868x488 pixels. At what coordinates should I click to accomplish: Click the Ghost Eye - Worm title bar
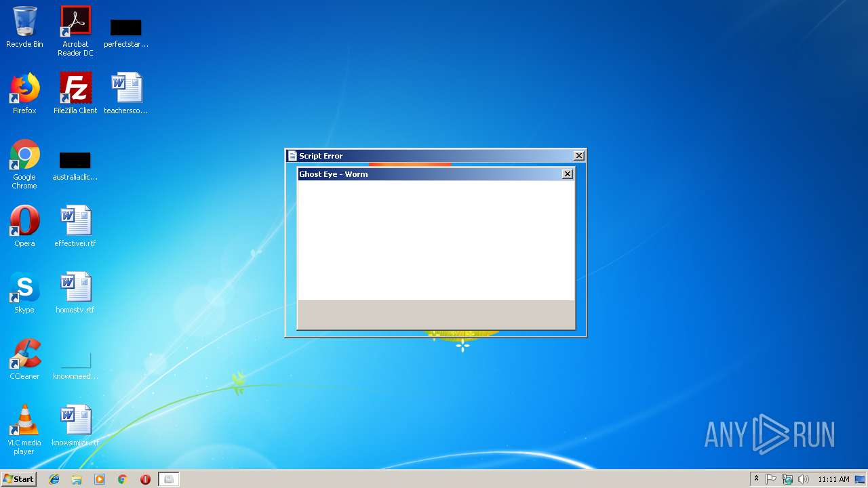tap(436, 174)
